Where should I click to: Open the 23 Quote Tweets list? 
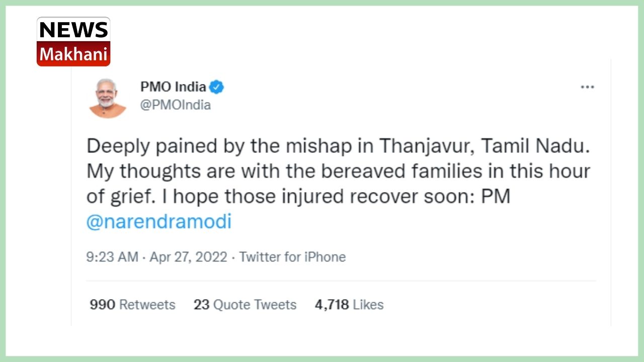(245, 305)
